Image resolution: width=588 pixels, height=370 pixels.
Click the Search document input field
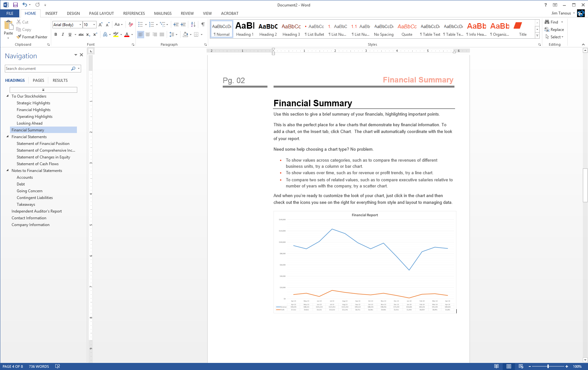click(x=38, y=69)
